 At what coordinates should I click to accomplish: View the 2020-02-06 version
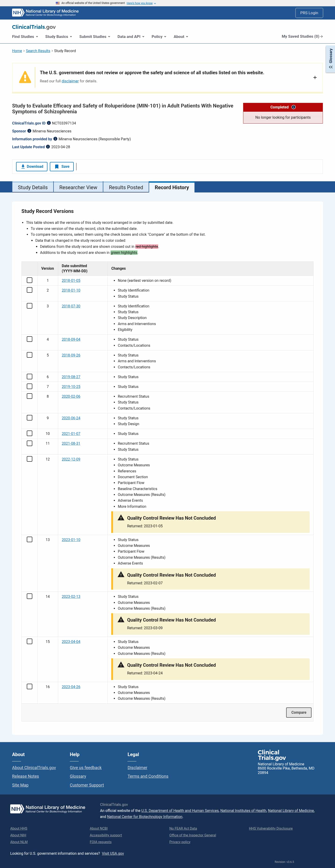click(x=71, y=396)
